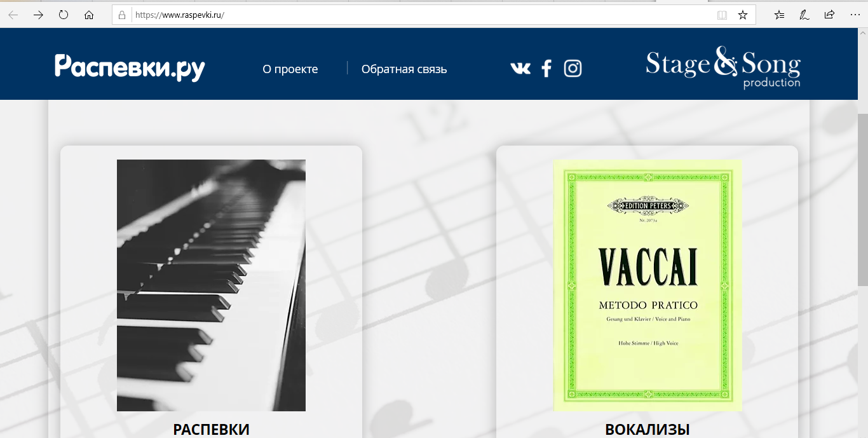Open the reading view book icon
Screen dimensions: 868x438
[722, 15]
